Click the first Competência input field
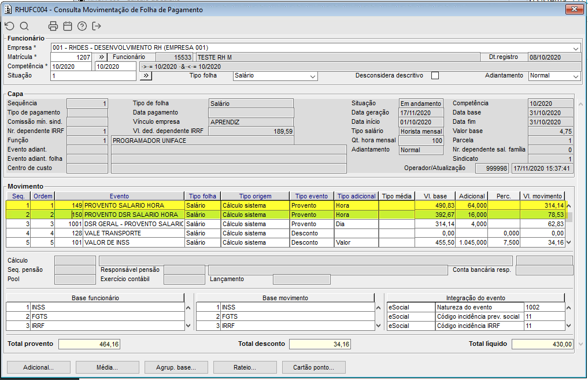This screenshot has width=588, height=380. [x=71, y=67]
